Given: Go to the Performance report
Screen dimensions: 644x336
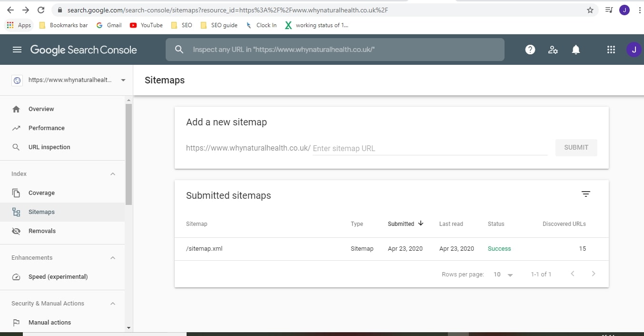Looking at the screenshot, I should pyautogui.click(x=47, y=128).
